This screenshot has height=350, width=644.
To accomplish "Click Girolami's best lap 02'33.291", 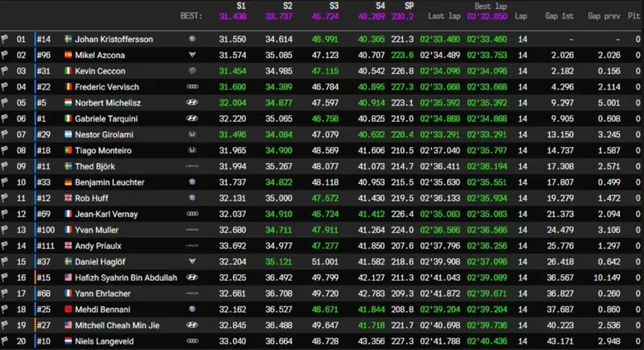I will [487, 135].
